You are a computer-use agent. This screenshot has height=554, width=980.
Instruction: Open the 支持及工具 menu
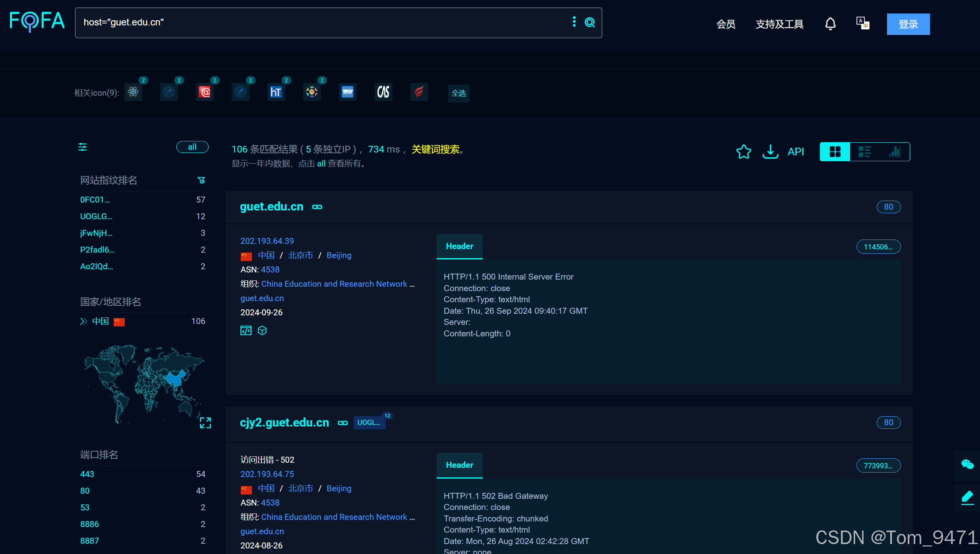(x=779, y=24)
